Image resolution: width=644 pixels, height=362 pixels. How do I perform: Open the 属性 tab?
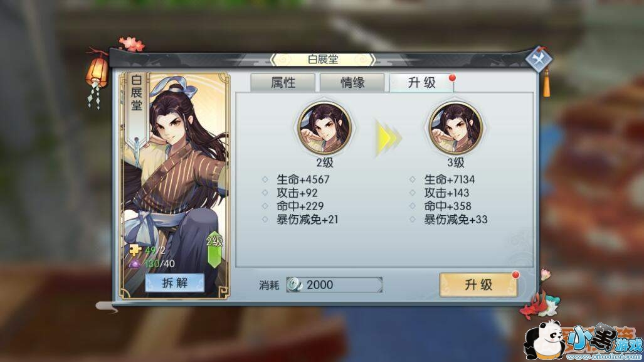pos(283,83)
